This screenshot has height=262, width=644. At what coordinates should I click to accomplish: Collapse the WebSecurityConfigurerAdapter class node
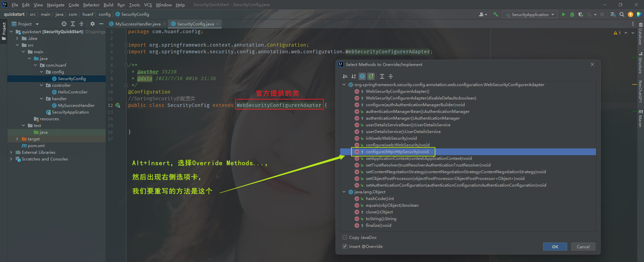tap(344, 85)
